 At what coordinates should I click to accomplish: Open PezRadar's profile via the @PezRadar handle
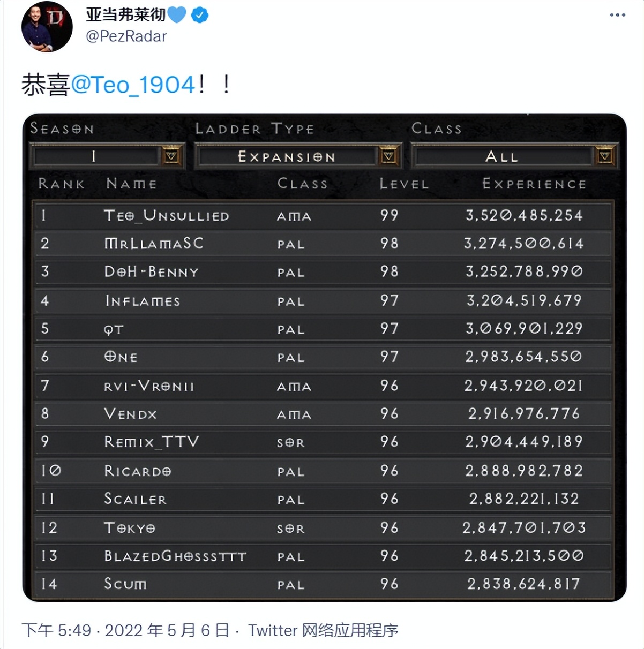pyautogui.click(x=125, y=36)
